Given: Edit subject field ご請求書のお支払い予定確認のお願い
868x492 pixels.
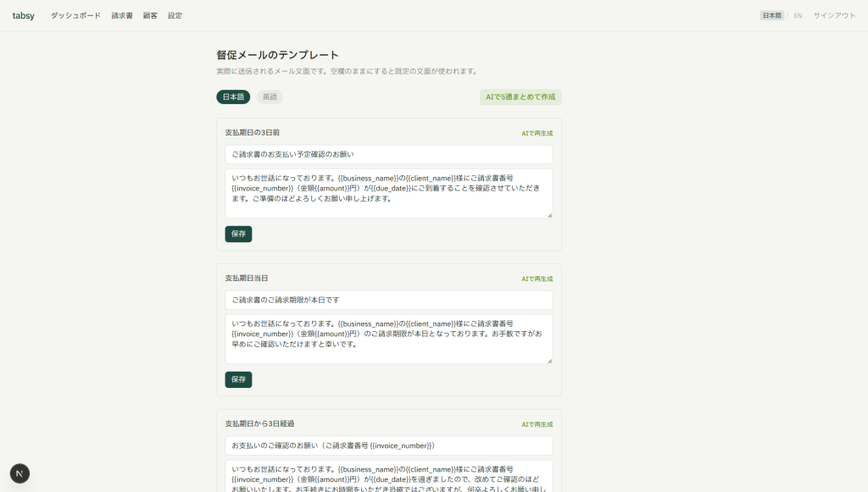Looking at the screenshot, I should coord(388,154).
